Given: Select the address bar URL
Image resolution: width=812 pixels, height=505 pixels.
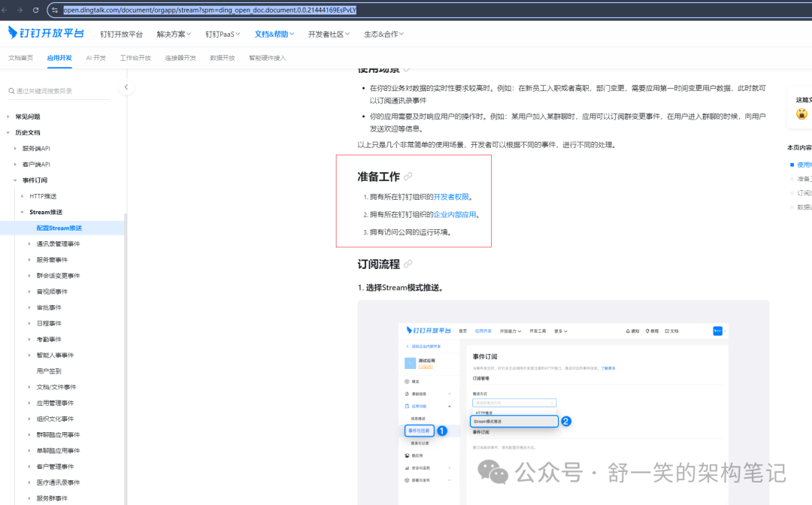Looking at the screenshot, I should tap(210, 10).
